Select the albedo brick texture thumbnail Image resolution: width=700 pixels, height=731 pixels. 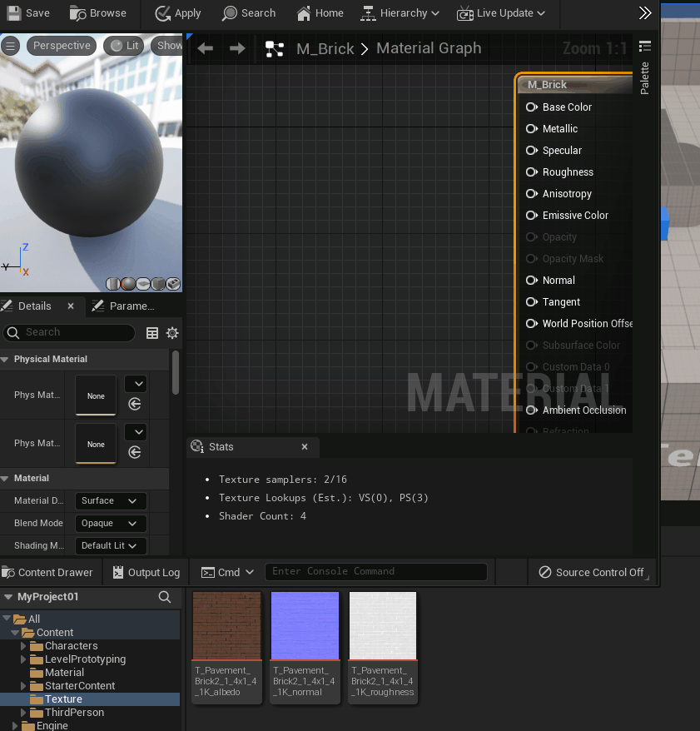(x=227, y=625)
